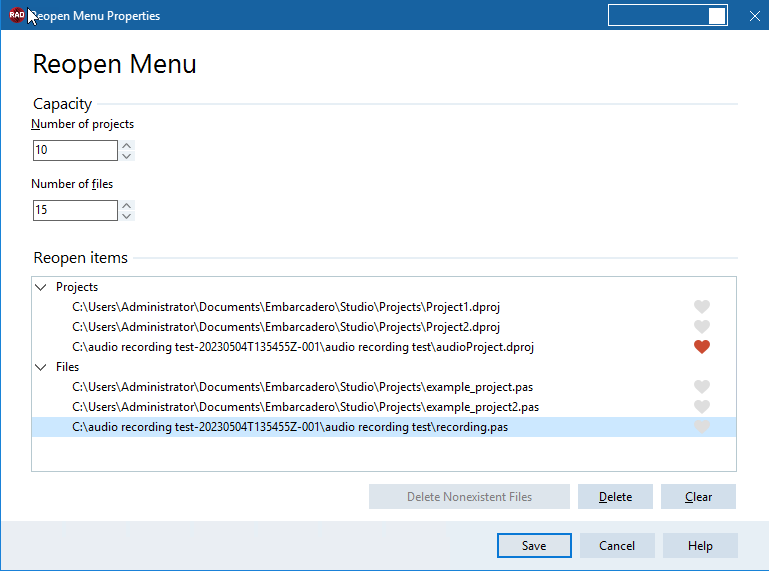Collapse the Projects tree node

41,287
